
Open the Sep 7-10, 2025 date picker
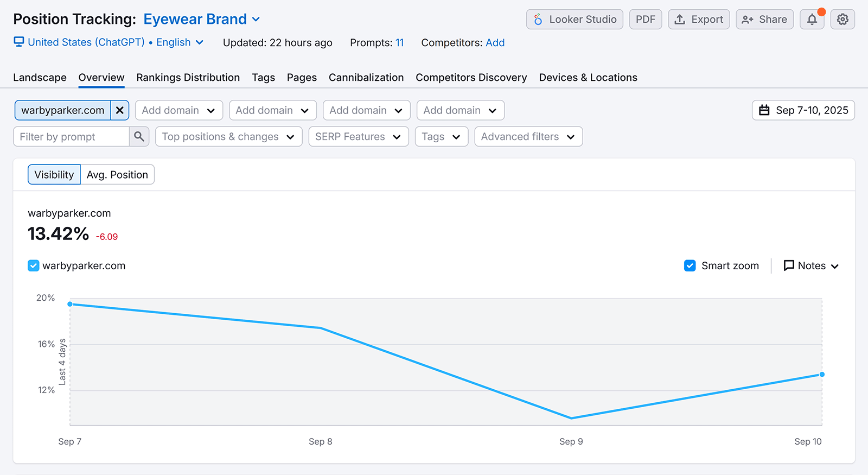[803, 110]
